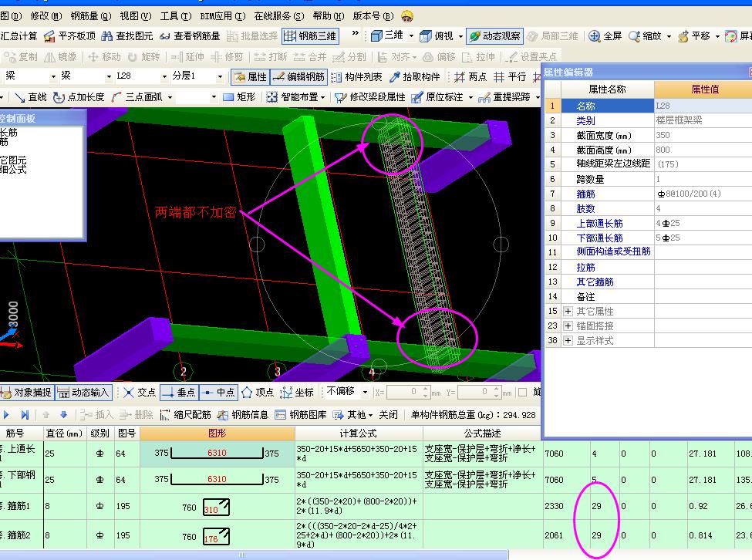Click 平行 axis tool
The width and height of the screenshot is (752, 560).
pos(510,76)
